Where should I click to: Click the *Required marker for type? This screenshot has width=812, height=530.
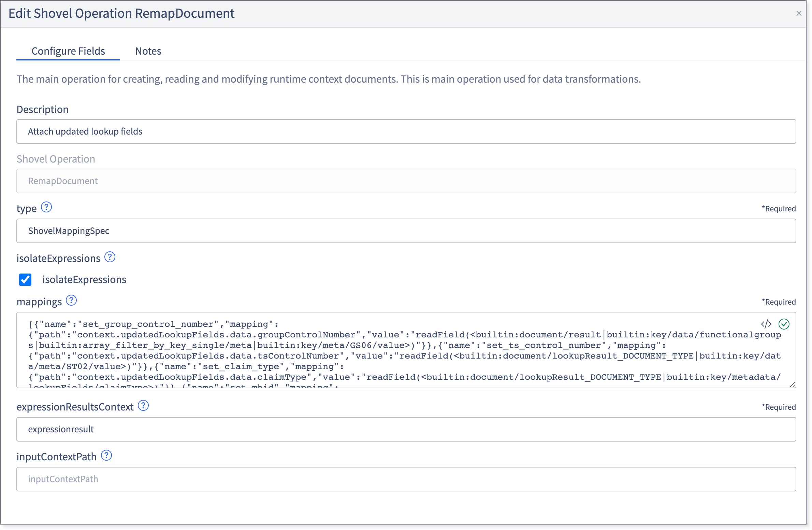click(x=779, y=209)
